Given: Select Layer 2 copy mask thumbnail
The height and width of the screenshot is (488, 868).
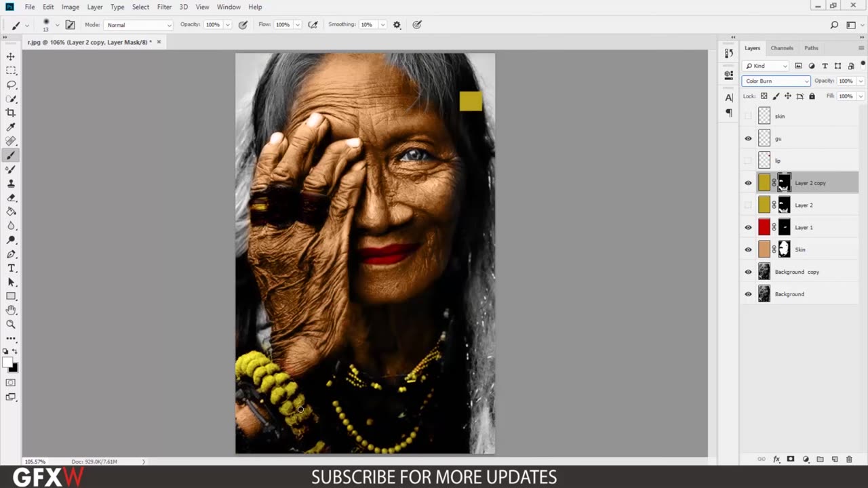Looking at the screenshot, I should point(784,183).
